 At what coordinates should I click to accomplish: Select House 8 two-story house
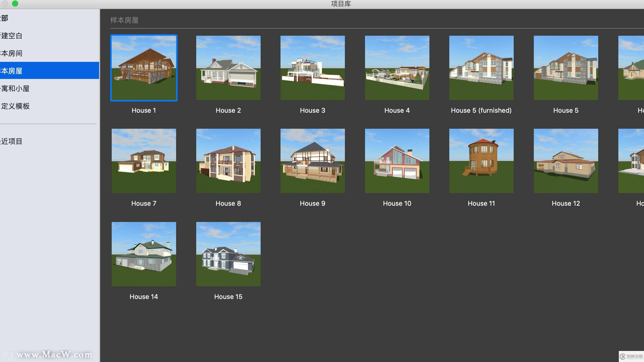tap(228, 161)
